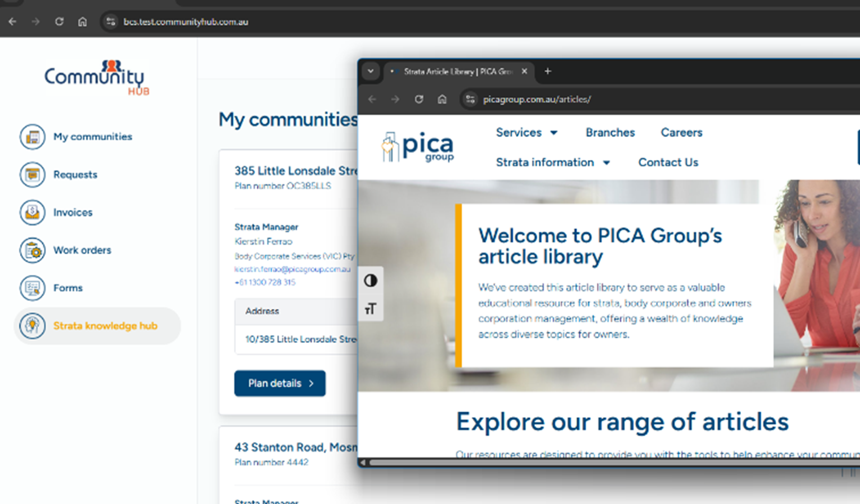Click the Strata knowledge hub lightbulb icon
860x504 pixels.
point(33,326)
